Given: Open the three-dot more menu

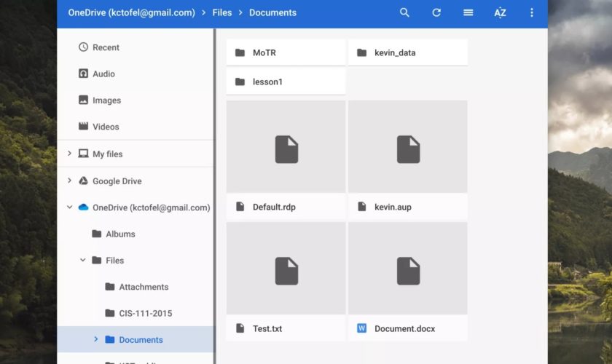Looking at the screenshot, I should pos(532,12).
